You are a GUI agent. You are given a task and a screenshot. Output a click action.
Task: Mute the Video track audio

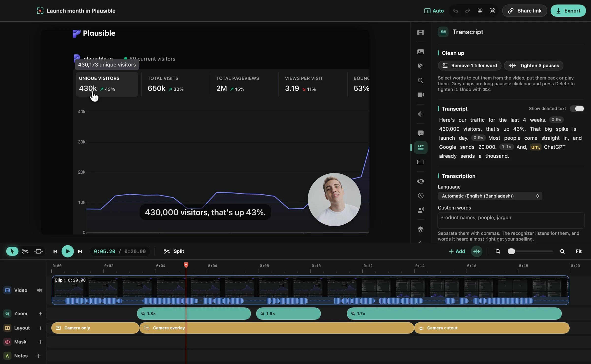pyautogui.click(x=39, y=290)
